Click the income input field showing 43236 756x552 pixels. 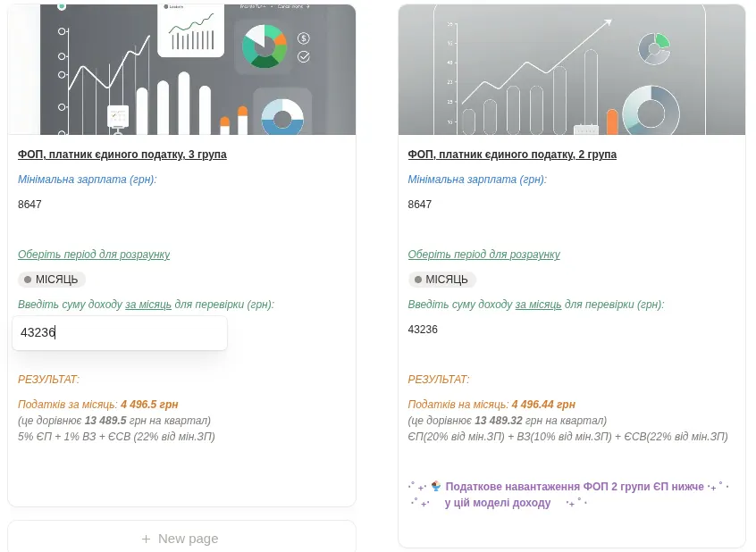coord(120,332)
